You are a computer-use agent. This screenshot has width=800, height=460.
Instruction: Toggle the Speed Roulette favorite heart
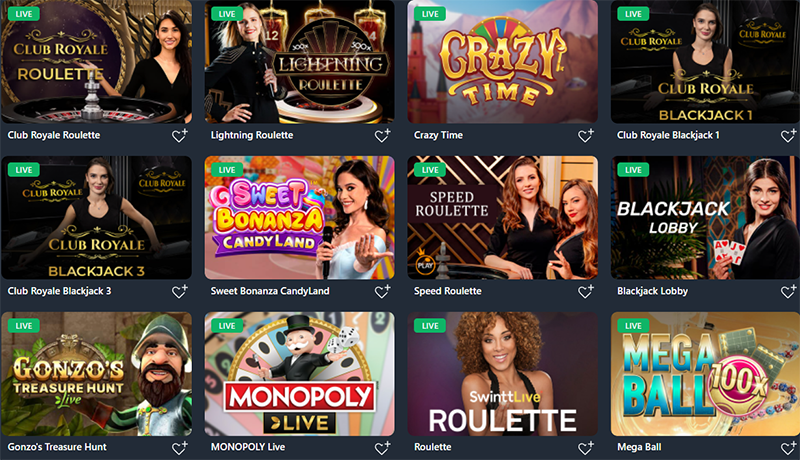tap(585, 292)
